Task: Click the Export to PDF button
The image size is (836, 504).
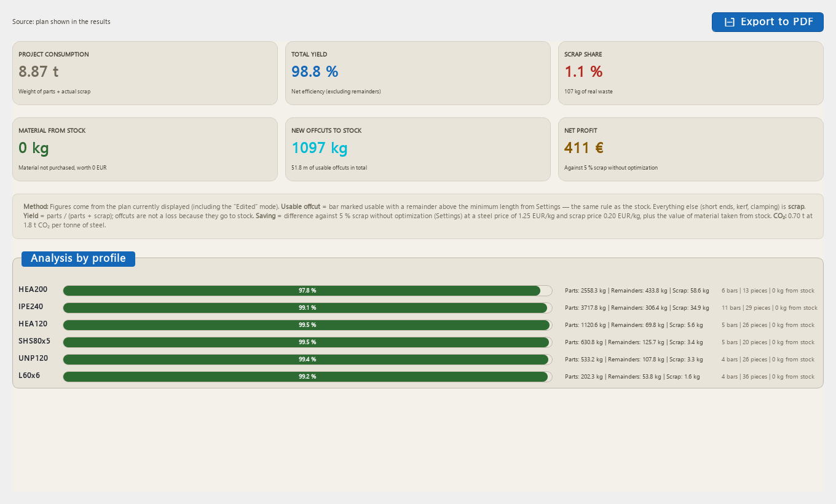Action: [767, 22]
